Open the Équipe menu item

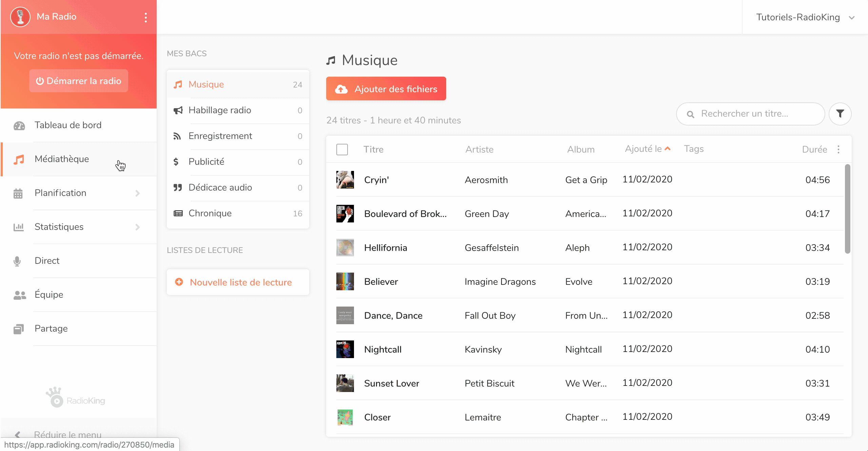pos(79,295)
